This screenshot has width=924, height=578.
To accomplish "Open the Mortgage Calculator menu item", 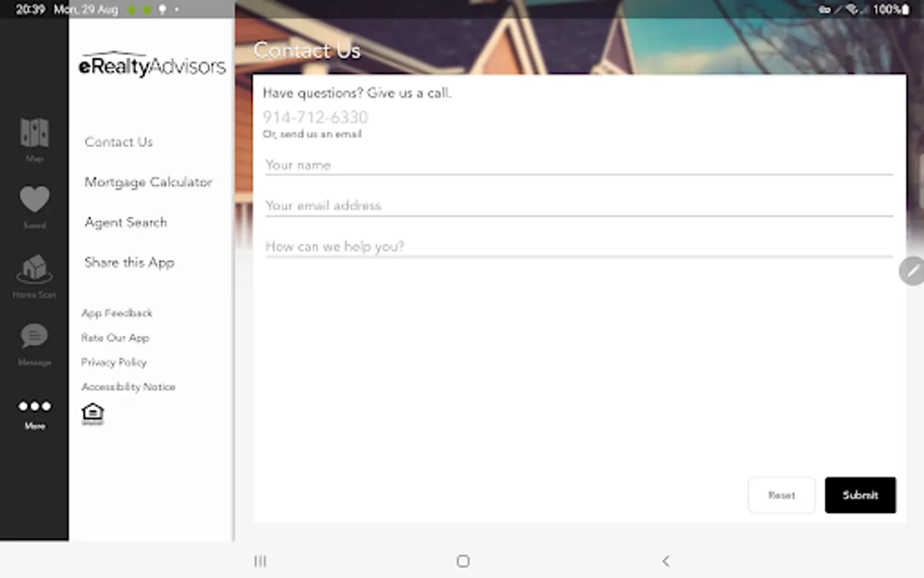I will (x=148, y=182).
